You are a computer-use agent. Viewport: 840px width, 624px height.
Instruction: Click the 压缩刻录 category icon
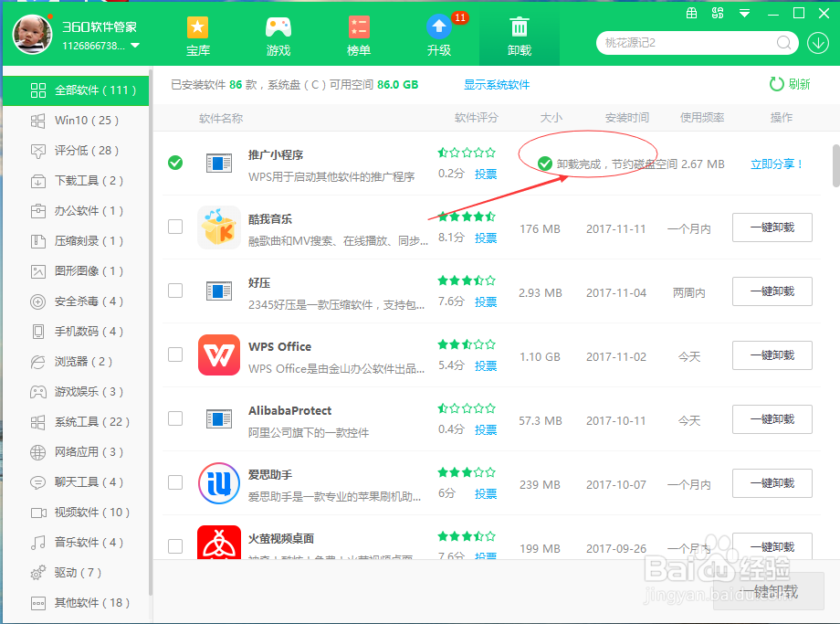[x=38, y=241]
